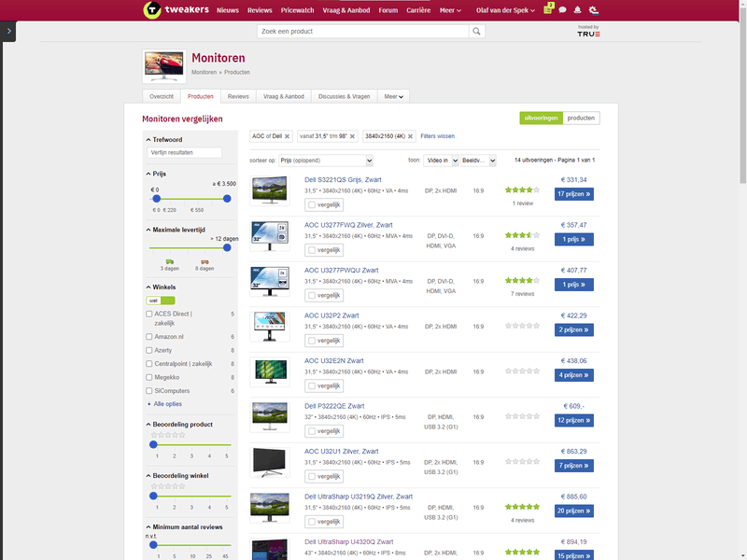Click the search magnifier icon
The image size is (747, 560).
point(476,32)
